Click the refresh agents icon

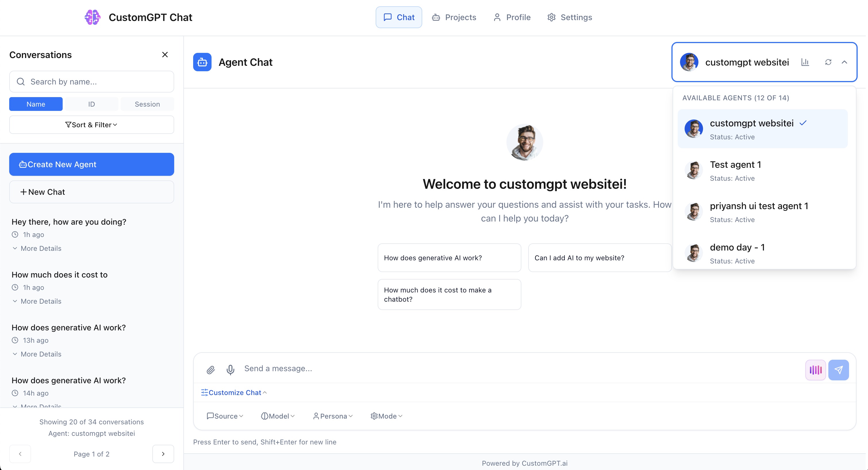(828, 62)
